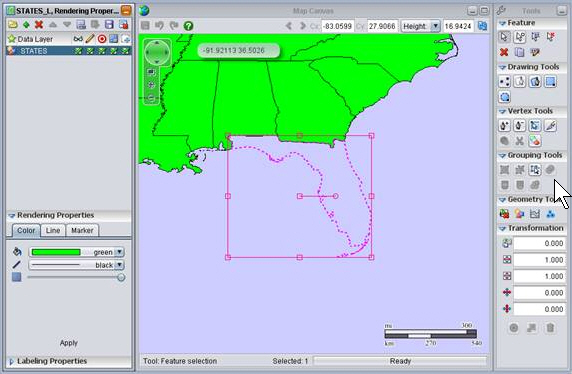572x374 pixels.
Task: Toggle middle checkbox on STATES layer row
Action: 102,51
